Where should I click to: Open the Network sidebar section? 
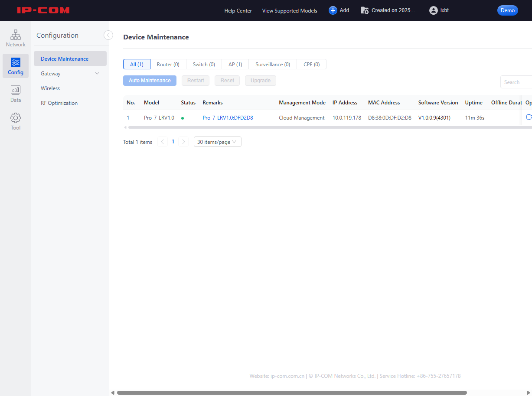click(16, 38)
